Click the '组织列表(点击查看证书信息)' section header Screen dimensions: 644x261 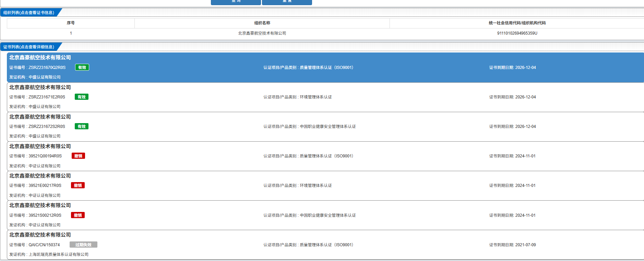[29, 13]
